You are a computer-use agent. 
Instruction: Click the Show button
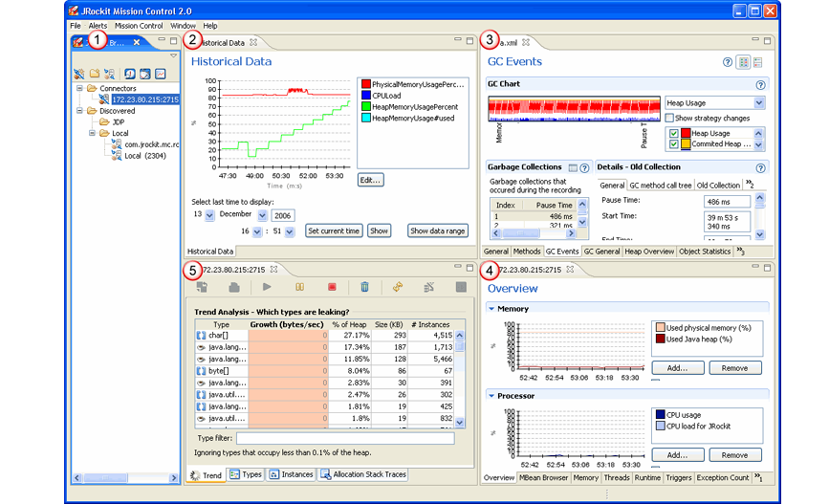(x=379, y=230)
